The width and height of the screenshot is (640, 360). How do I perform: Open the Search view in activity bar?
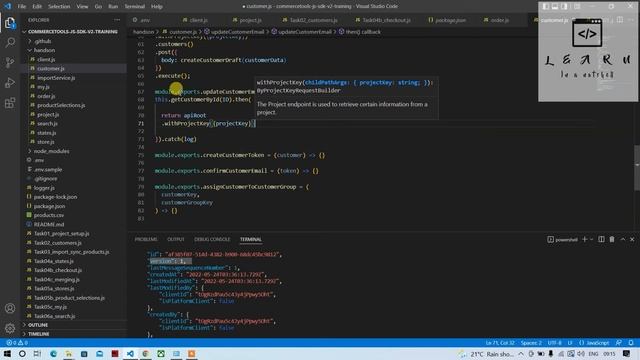(10, 42)
